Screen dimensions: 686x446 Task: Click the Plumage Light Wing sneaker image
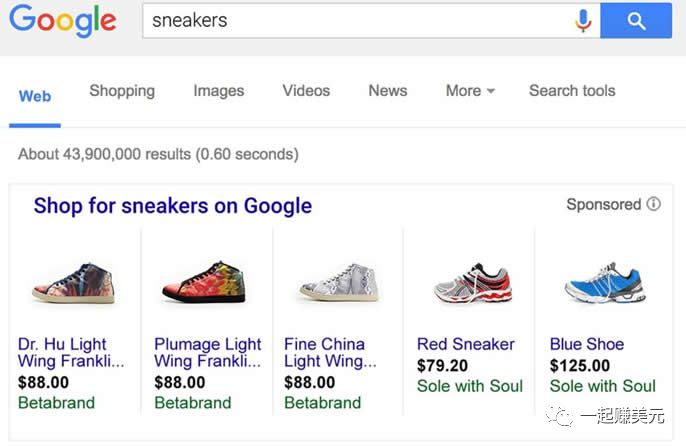coord(203,282)
